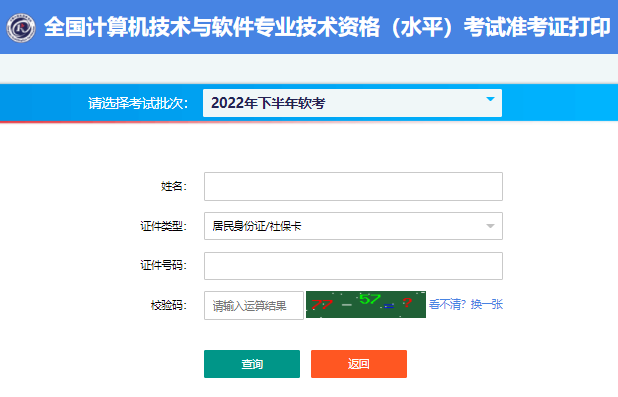Click the page title 全国计算机技术与软件专业技术资格

(212, 27)
